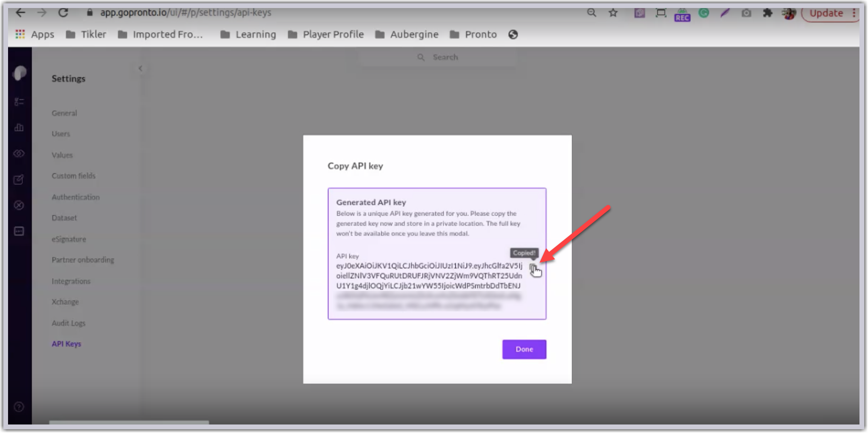Open General settings
Viewport: 868px width, 433px height.
click(64, 113)
